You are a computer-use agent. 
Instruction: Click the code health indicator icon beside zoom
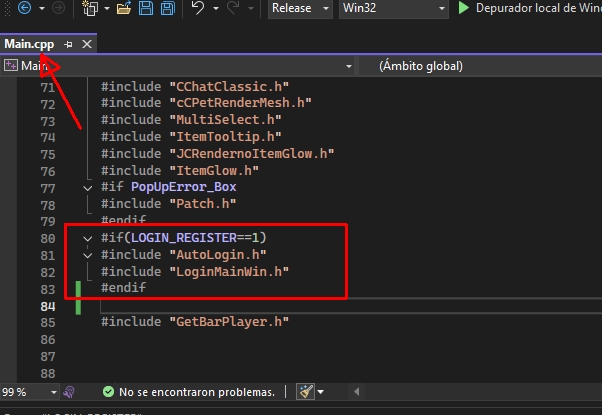[x=69, y=392]
